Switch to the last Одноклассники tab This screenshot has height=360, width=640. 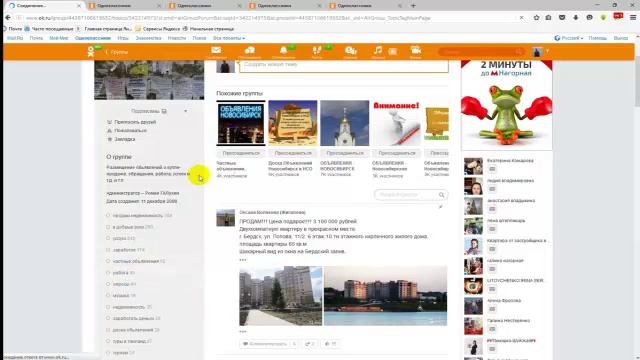pyautogui.click(x=365, y=6)
